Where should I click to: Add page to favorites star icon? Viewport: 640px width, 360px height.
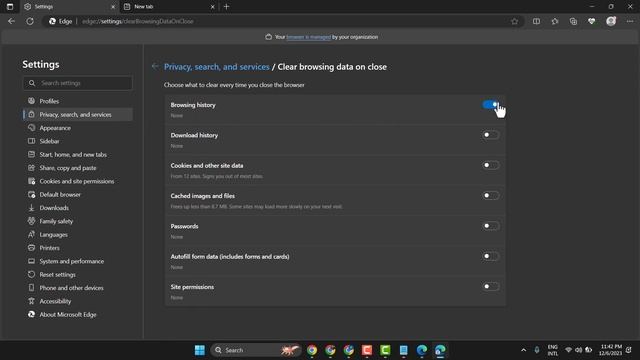514,21
